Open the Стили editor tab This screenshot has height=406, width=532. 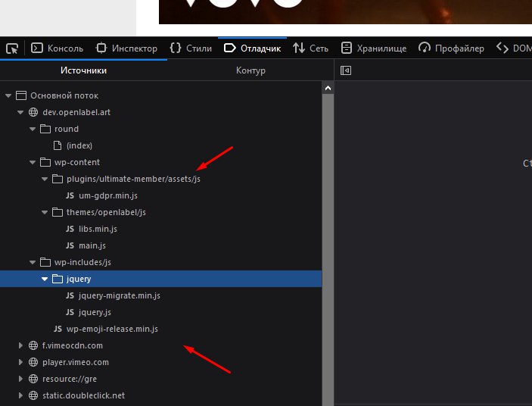(x=191, y=48)
